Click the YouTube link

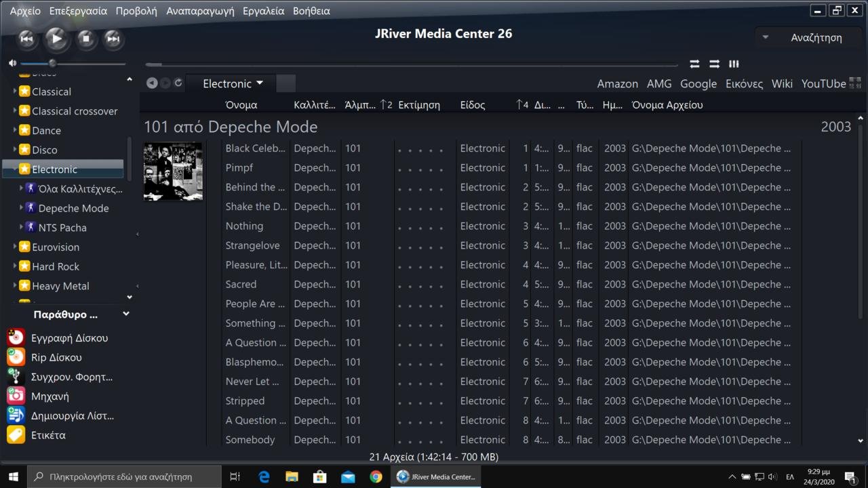point(823,83)
